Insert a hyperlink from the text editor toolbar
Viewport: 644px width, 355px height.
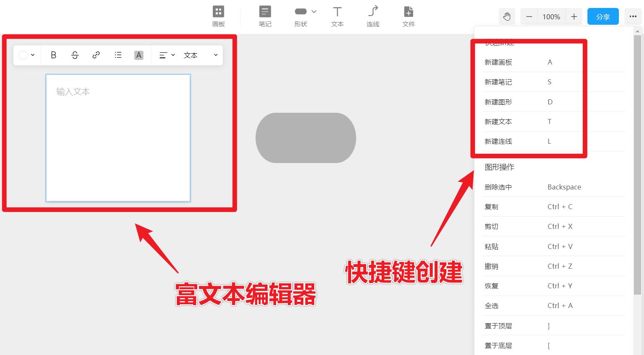point(96,55)
